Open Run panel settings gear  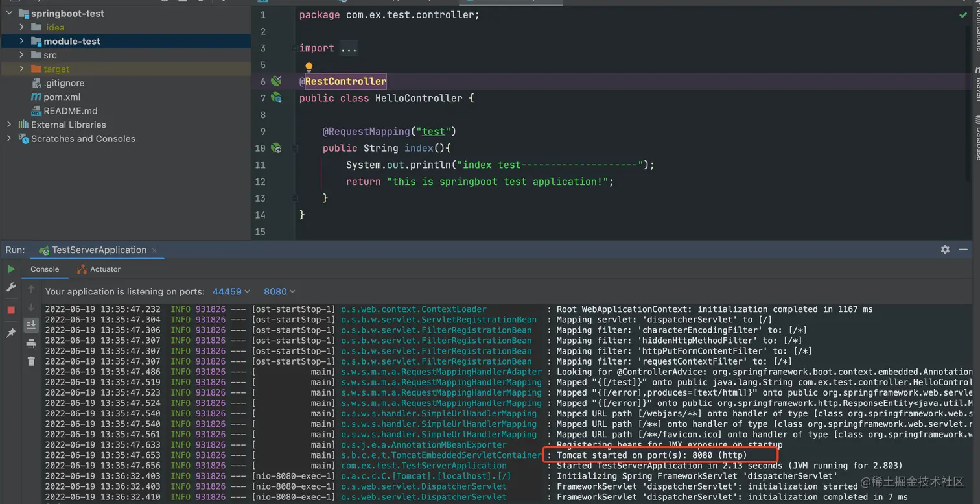945,250
